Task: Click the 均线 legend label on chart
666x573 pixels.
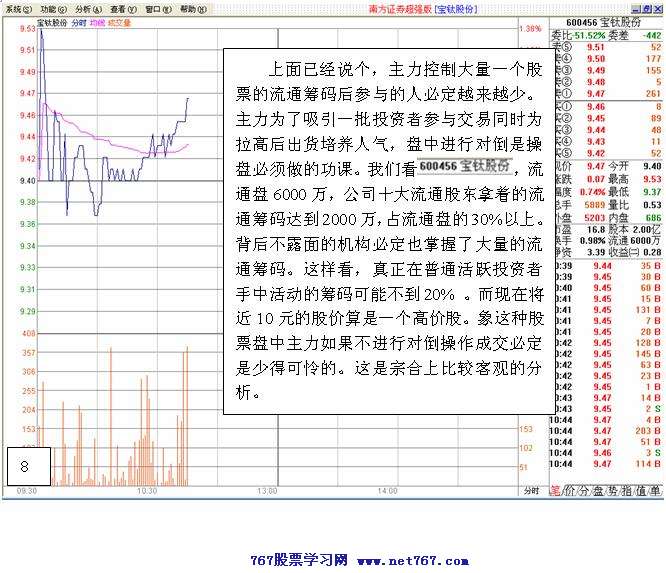Action: click(97, 21)
